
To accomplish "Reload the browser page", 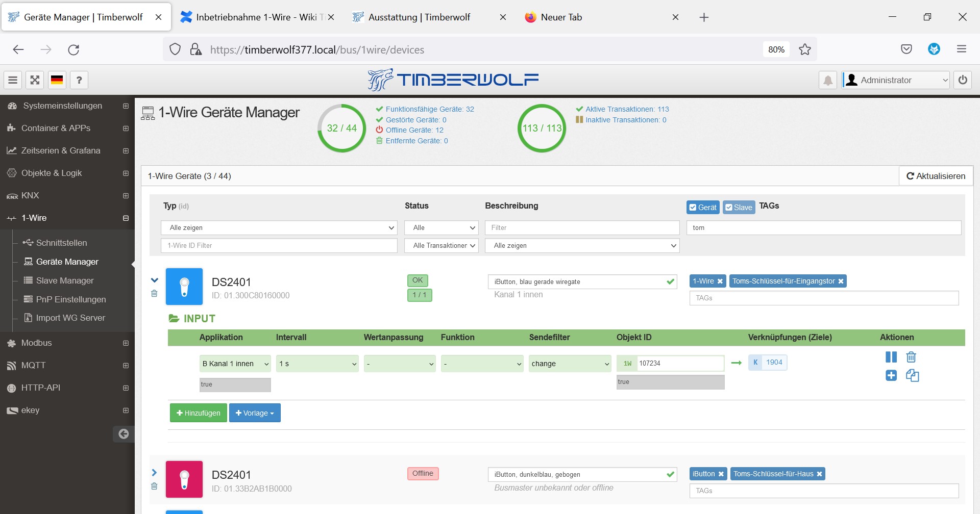I will tap(73, 49).
